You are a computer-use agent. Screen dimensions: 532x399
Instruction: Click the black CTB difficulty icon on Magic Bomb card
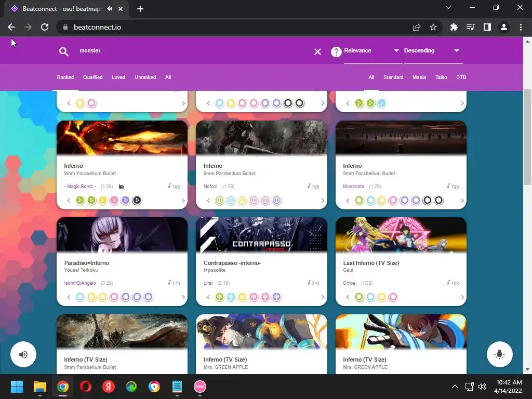(x=137, y=201)
